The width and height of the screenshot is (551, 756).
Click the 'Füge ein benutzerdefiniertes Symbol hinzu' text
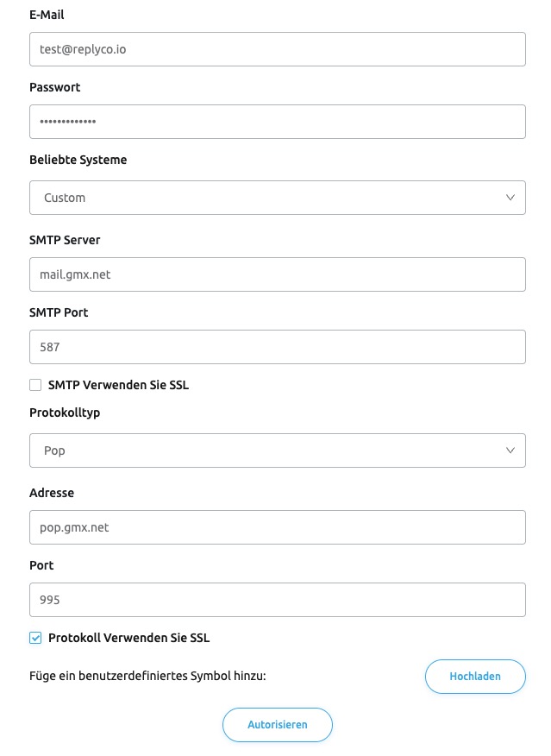[x=147, y=676]
